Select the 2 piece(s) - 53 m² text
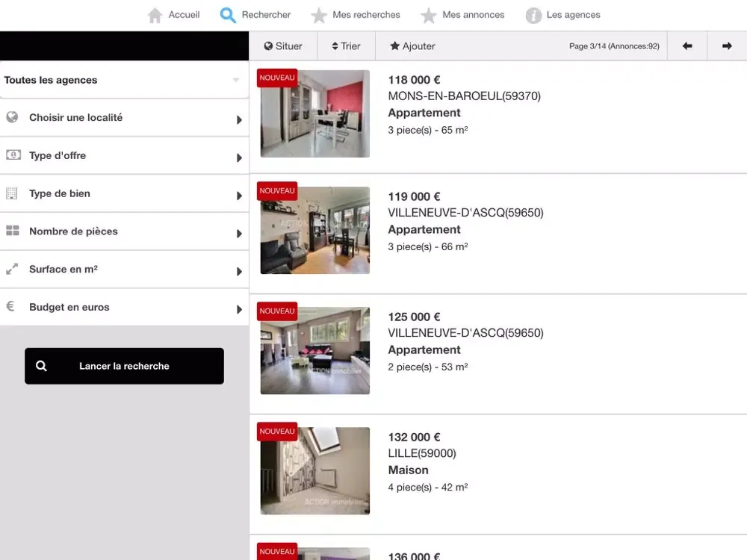Image resolution: width=747 pixels, height=560 pixels. (x=428, y=367)
